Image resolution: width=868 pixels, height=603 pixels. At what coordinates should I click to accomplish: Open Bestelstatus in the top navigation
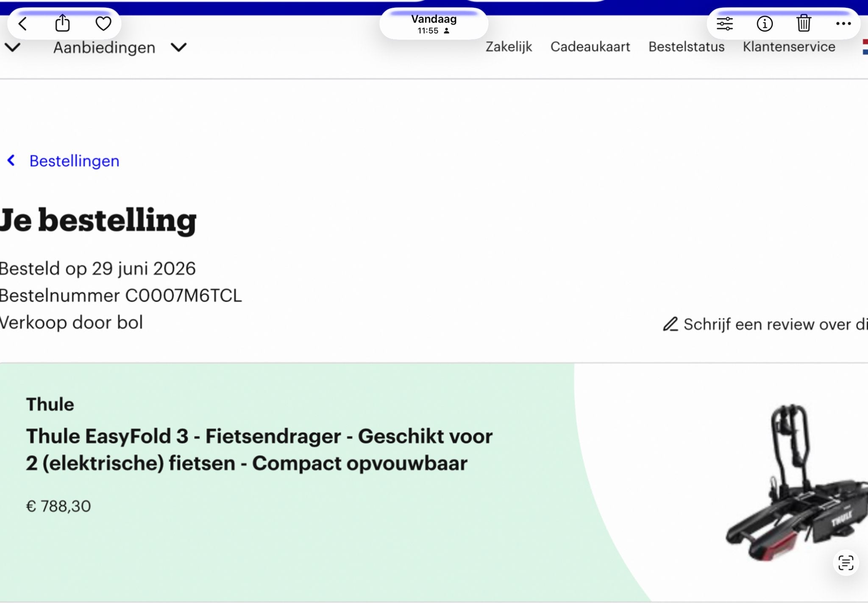pyautogui.click(x=686, y=47)
